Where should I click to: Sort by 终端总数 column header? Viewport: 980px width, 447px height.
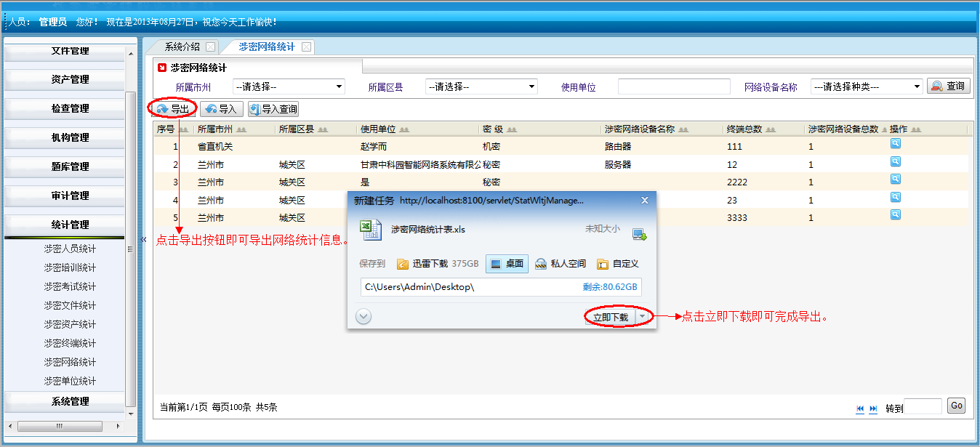click(763, 129)
